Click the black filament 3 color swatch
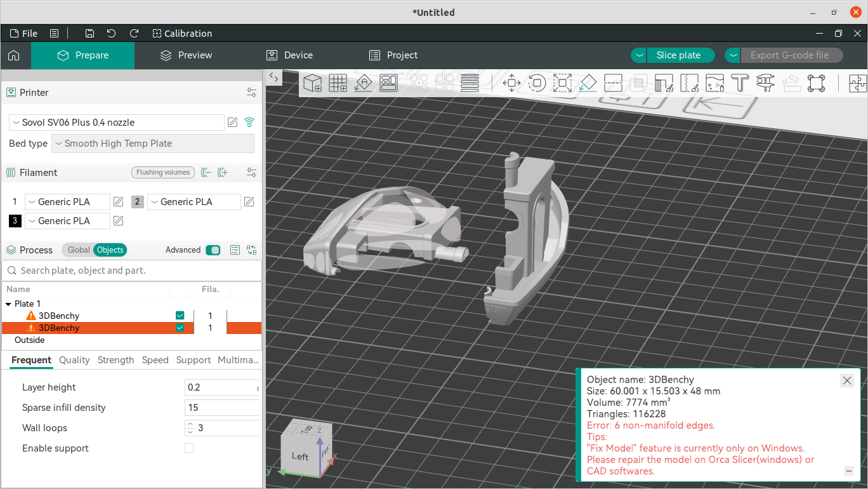 (15, 221)
